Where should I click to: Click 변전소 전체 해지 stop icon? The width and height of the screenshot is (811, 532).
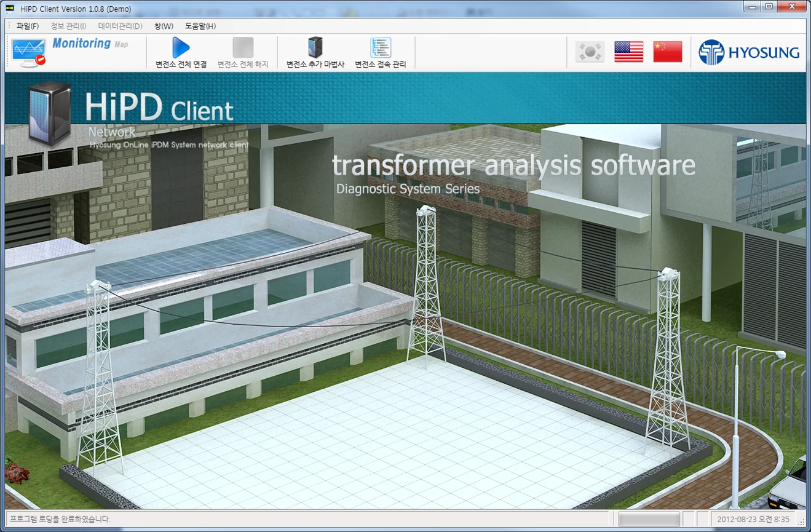[243, 47]
